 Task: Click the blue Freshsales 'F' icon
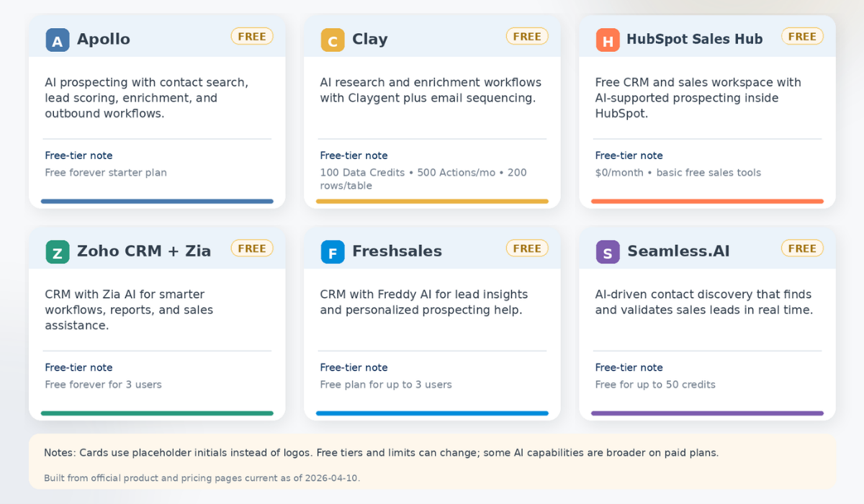[x=333, y=252]
